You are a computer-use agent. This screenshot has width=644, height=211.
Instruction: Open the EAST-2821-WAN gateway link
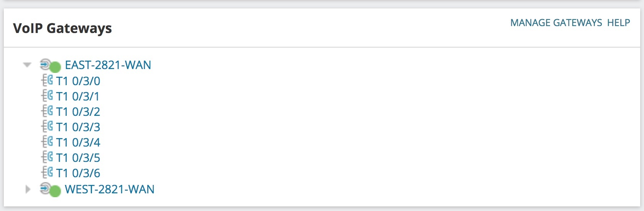point(108,65)
